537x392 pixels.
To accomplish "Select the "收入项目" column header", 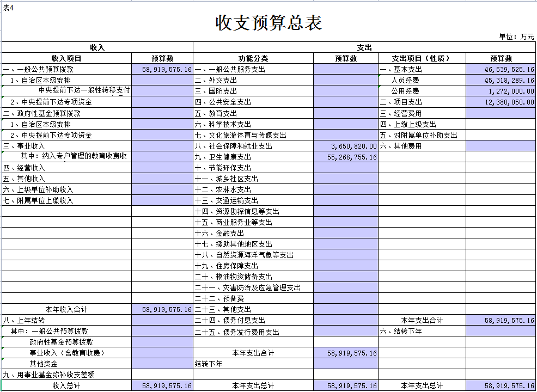I will (x=66, y=58).
